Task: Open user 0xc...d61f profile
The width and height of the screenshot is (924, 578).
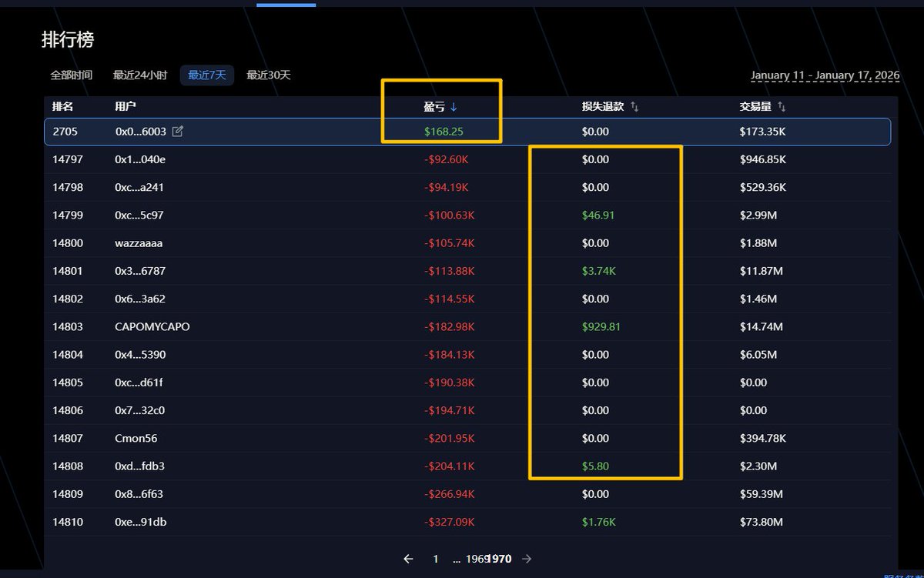Action: coord(139,383)
